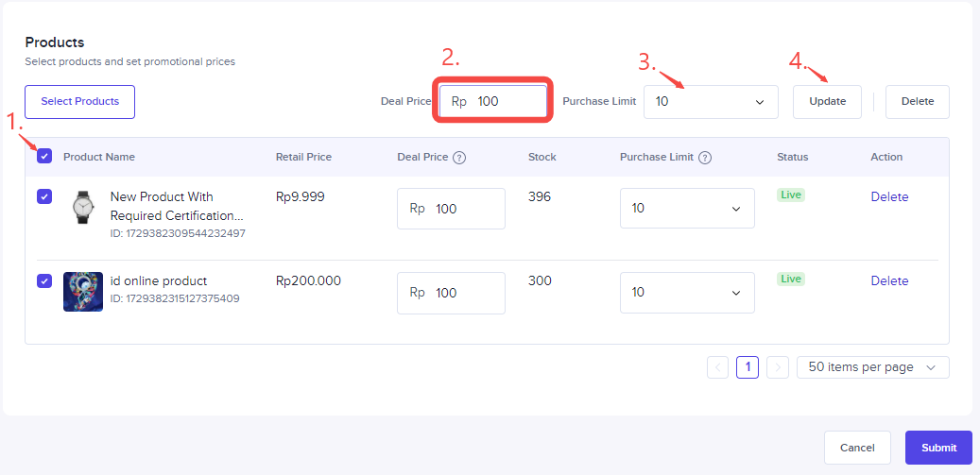Go to previous page arrow
This screenshot has width=980, height=475.
pos(717,367)
